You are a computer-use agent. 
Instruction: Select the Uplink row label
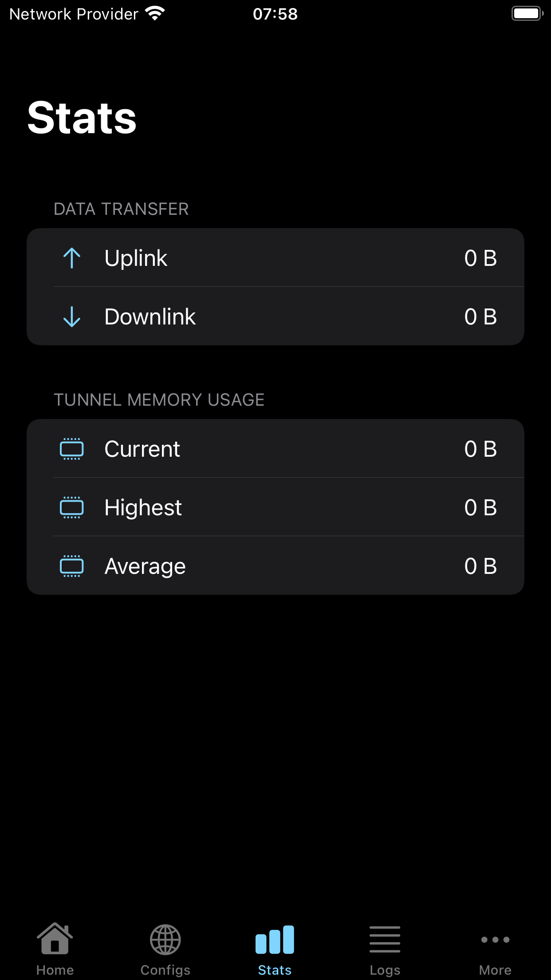tap(136, 258)
